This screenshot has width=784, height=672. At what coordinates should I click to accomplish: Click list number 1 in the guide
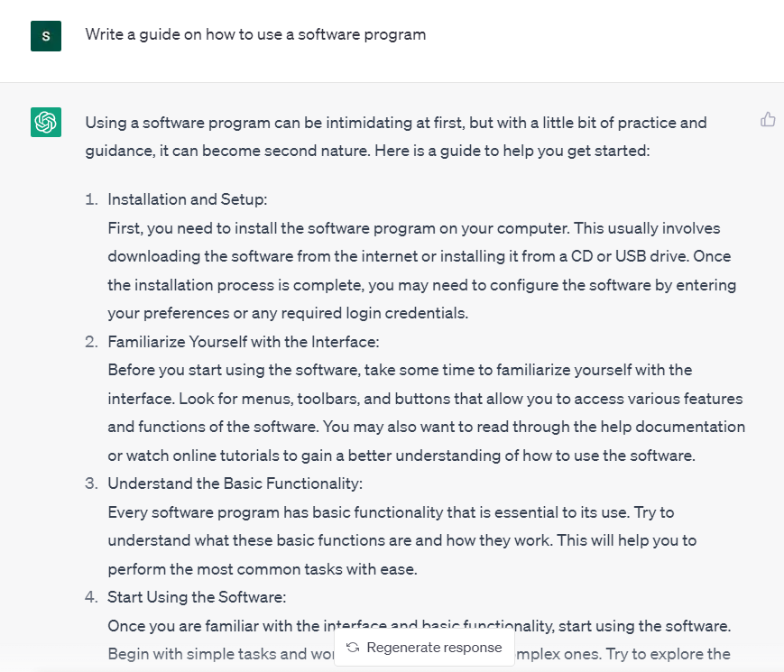tap(90, 199)
